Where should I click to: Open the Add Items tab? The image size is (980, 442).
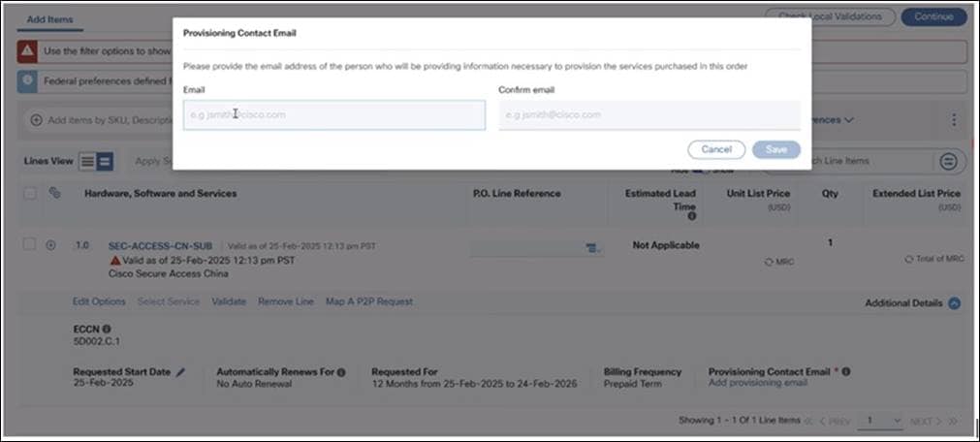50,19
